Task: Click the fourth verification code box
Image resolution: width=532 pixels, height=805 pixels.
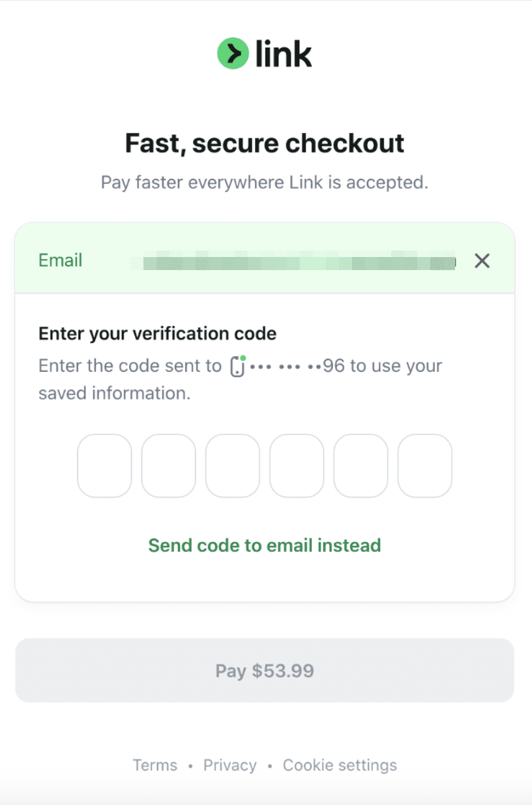Action: pos(297,466)
